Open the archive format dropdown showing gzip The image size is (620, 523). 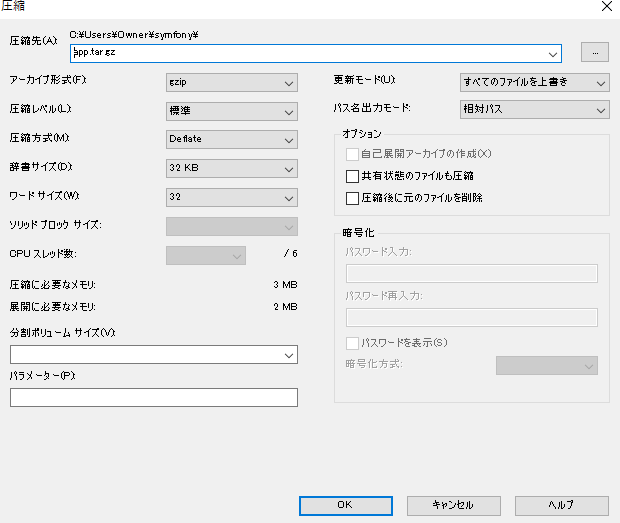click(232, 83)
